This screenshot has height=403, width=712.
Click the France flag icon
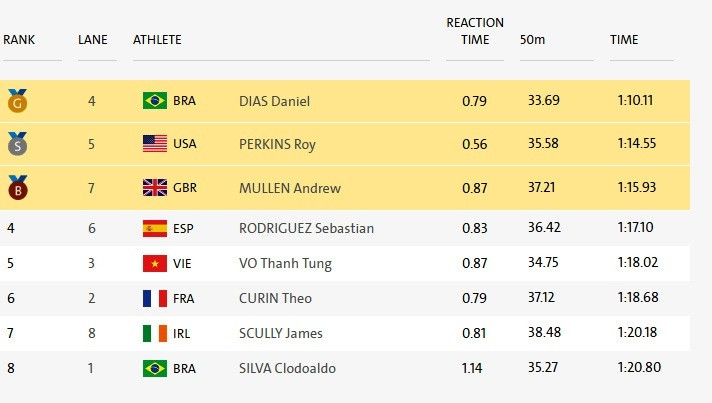click(155, 298)
